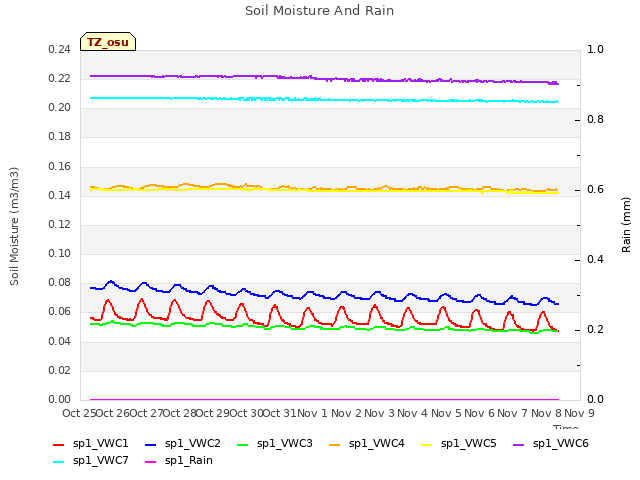Toggle the sp1_VWC2 legend label
The height and width of the screenshot is (480, 640).
(193, 444)
